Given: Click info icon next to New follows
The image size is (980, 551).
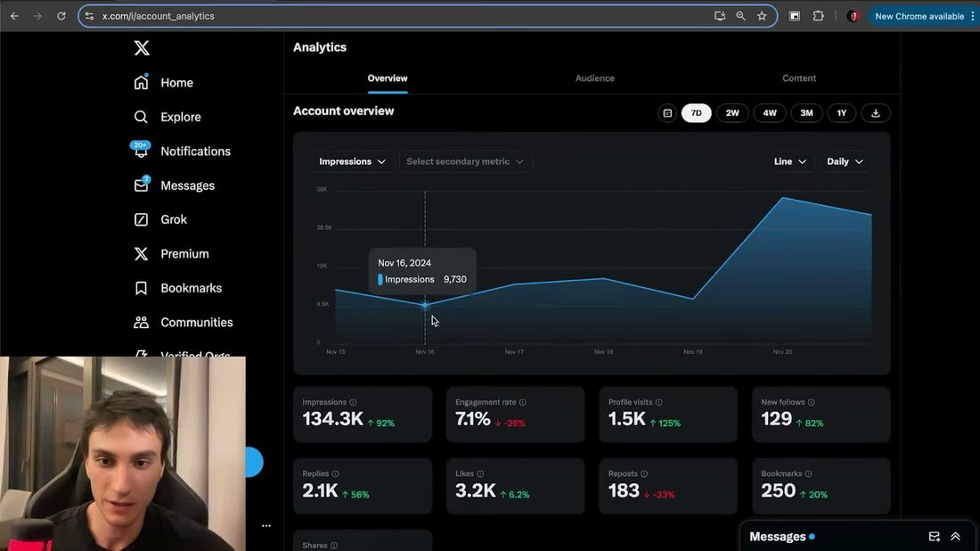Looking at the screenshot, I should coord(812,402).
